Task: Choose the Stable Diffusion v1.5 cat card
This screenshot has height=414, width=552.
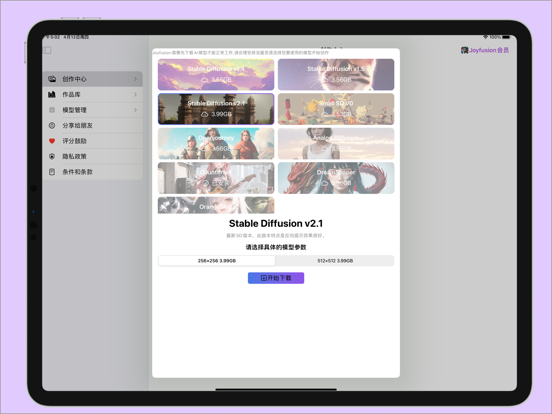Action: tap(336, 75)
